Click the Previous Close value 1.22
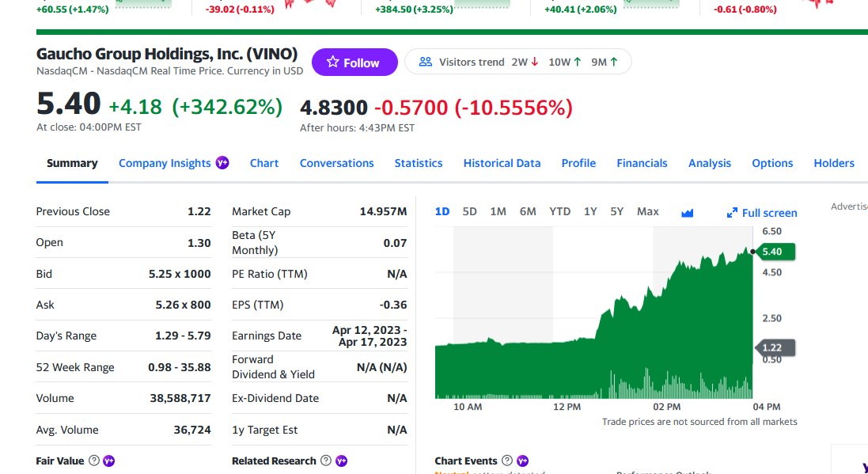Image resolution: width=868 pixels, height=474 pixels. [x=199, y=211]
